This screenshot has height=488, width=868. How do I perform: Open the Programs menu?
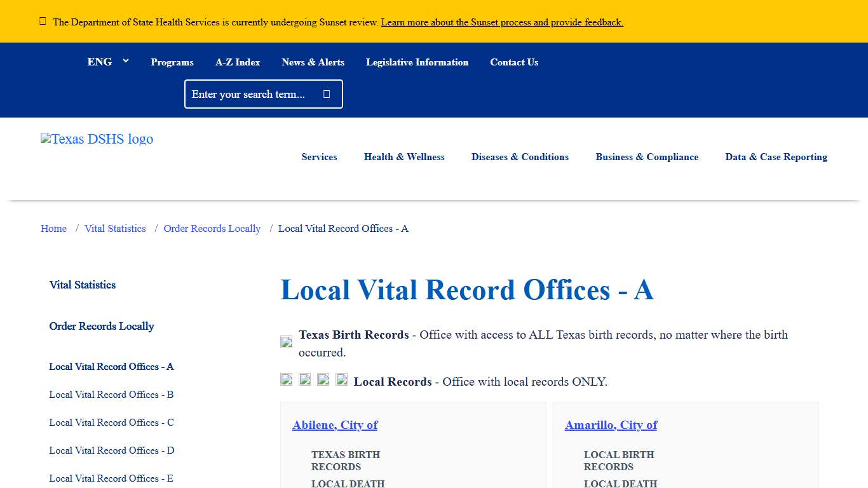(x=172, y=62)
